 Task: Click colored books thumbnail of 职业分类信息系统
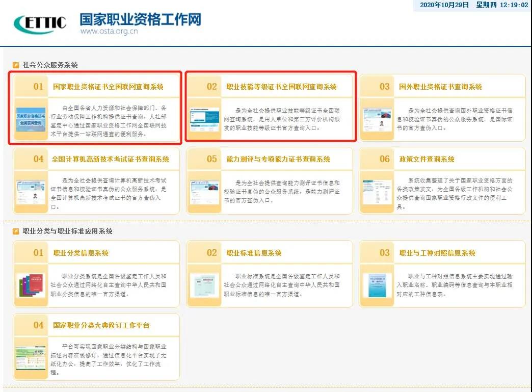[31, 285]
